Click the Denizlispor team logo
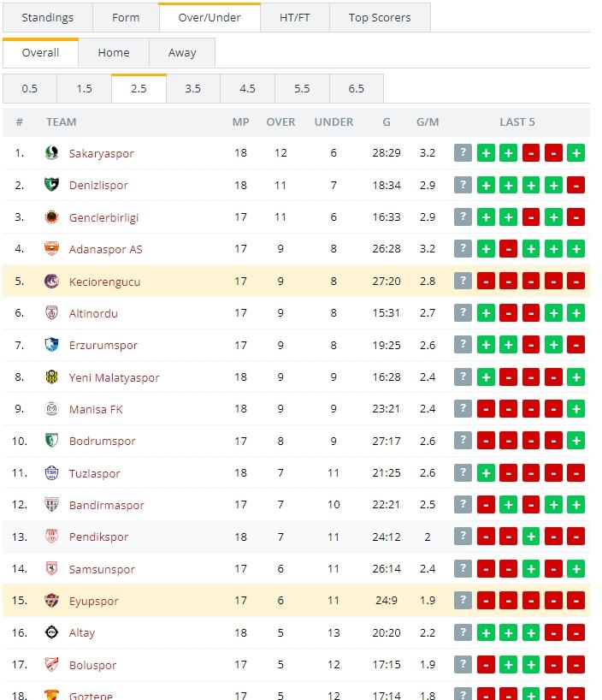 [51, 185]
